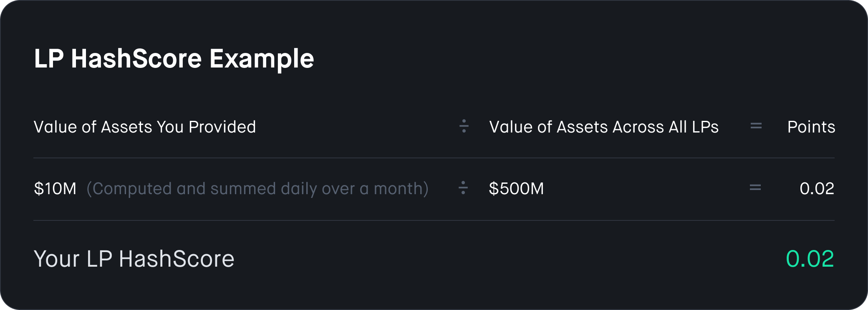Click the $10M value

coord(55,189)
